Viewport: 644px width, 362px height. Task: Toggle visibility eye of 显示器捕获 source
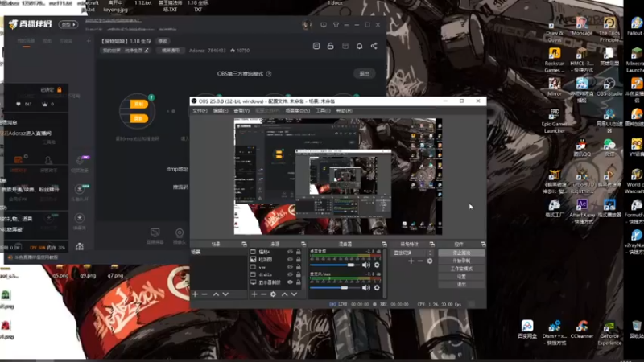(290, 282)
